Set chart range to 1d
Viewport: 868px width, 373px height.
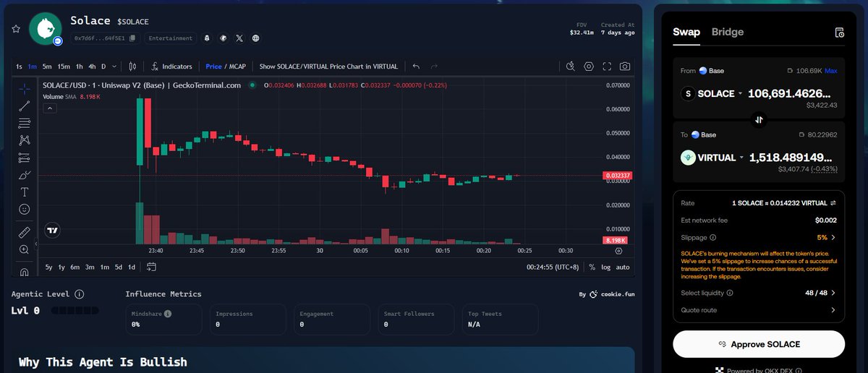coord(132,267)
